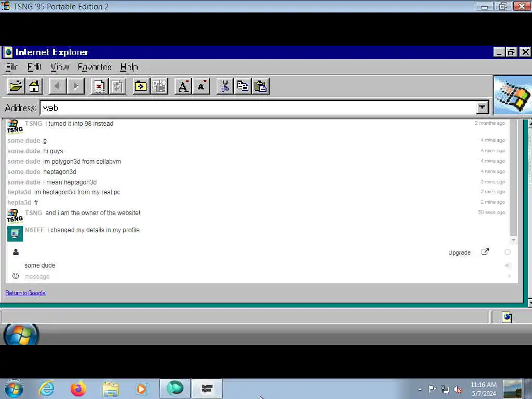Click the Windows flag logo in Internet Explorer
Image resolution: width=532 pixels, height=399 pixels.
pos(513,95)
